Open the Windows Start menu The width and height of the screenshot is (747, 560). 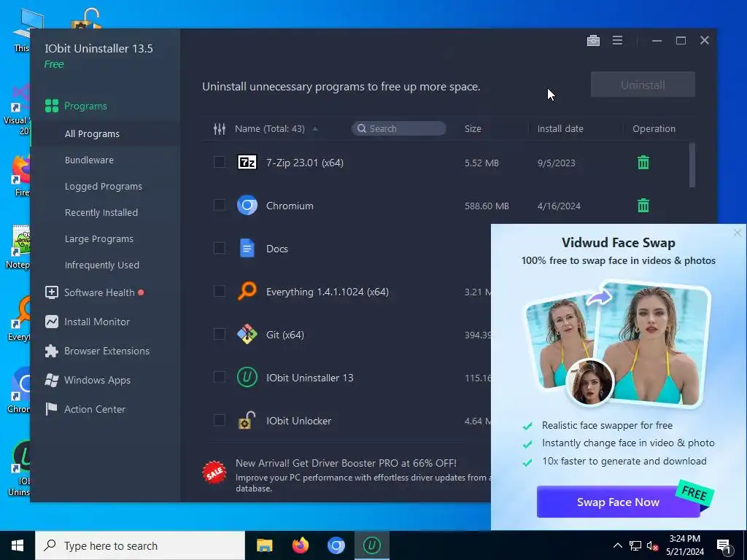(x=18, y=545)
